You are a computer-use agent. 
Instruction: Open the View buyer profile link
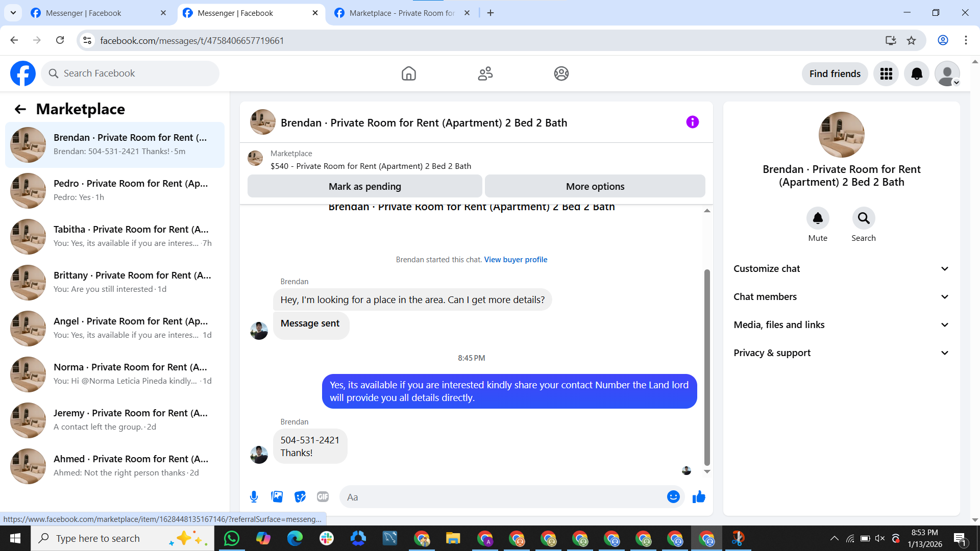point(516,259)
